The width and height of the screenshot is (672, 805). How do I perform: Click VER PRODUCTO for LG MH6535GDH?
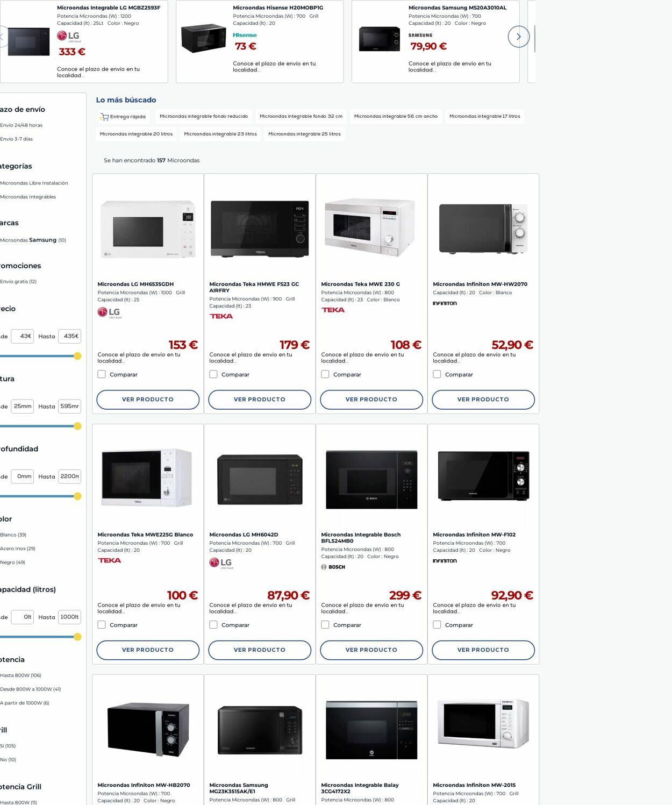click(x=148, y=400)
